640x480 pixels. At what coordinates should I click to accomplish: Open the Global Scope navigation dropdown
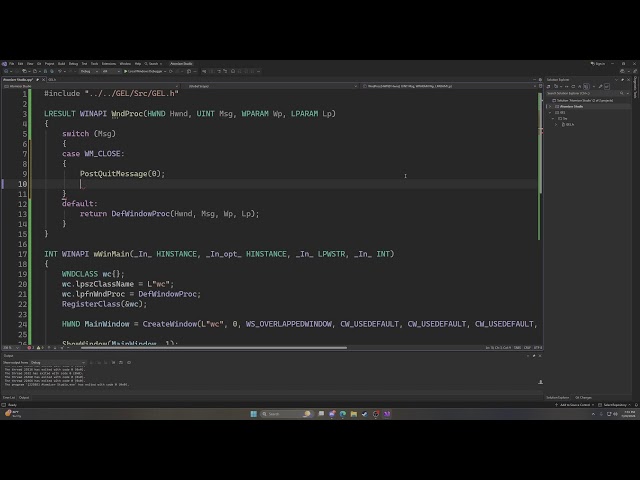pyautogui.click(x=271, y=87)
